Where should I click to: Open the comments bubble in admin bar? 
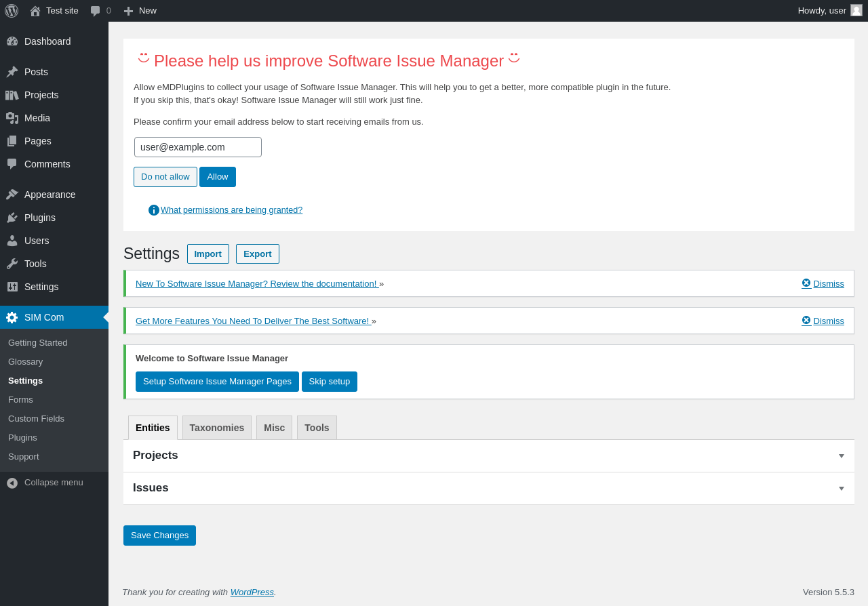(x=96, y=11)
